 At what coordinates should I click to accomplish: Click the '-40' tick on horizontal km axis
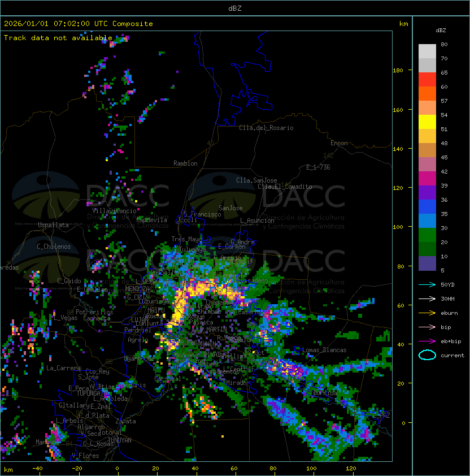[x=37, y=469]
